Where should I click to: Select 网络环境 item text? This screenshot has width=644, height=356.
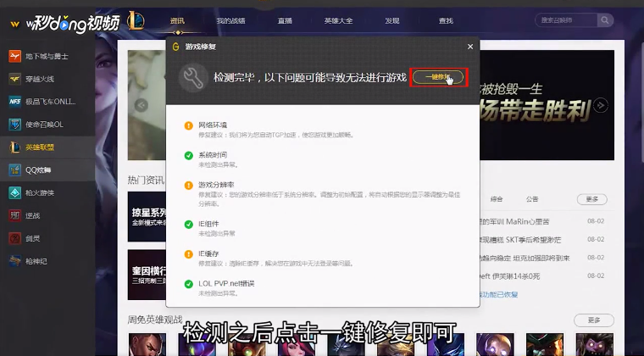pyautogui.click(x=213, y=125)
